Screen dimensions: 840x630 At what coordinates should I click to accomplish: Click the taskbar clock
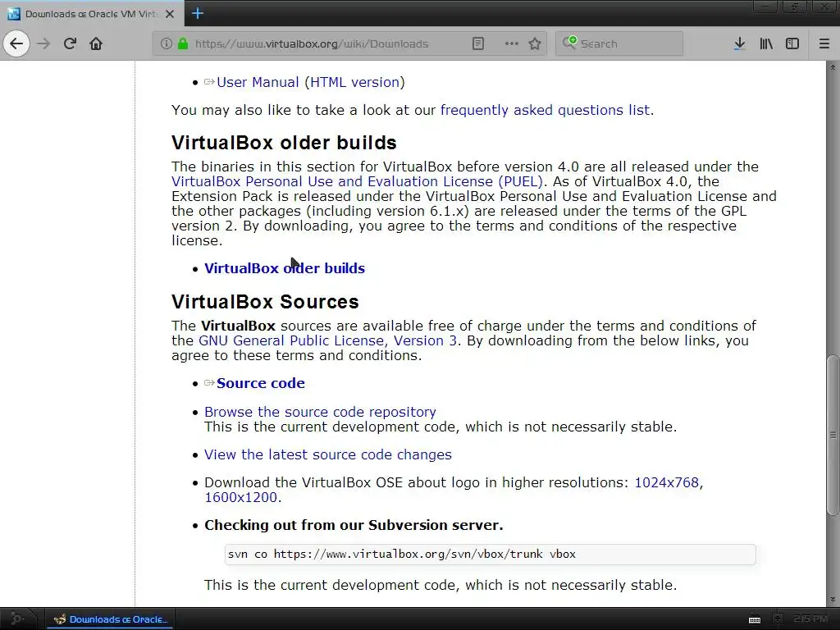810,619
